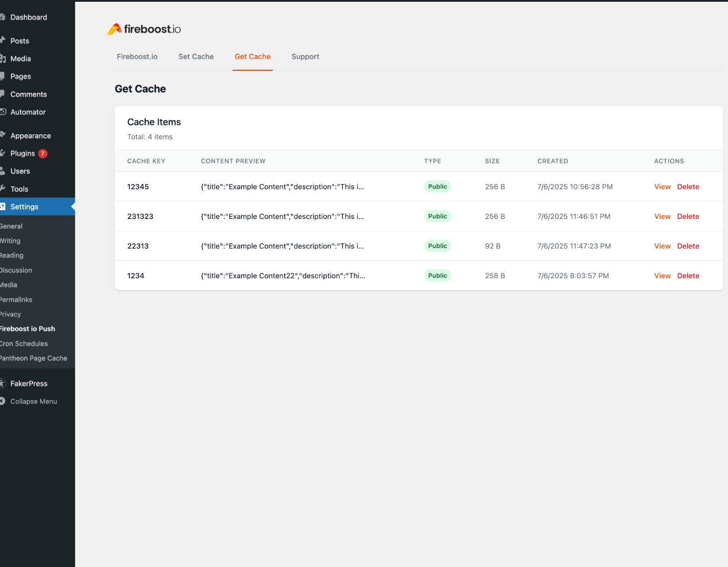Open the Posts pin icon menu

point(2,41)
